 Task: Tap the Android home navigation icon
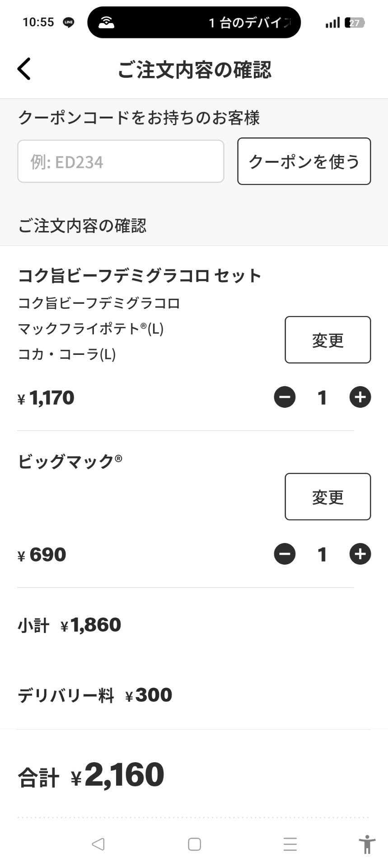click(194, 844)
